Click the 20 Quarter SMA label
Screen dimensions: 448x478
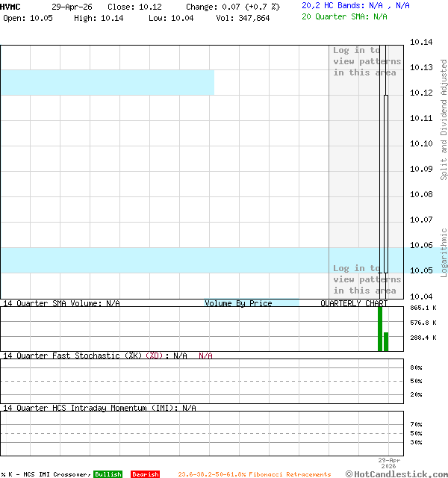click(344, 16)
